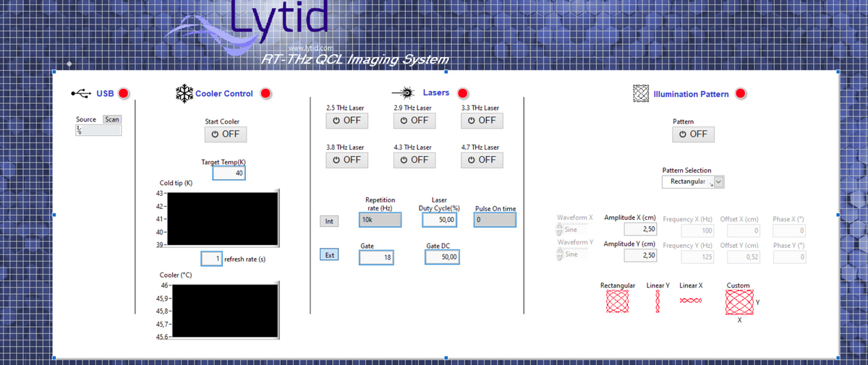Select the Linear Y pattern icon
Screen dimensions: 868x365
click(658, 301)
